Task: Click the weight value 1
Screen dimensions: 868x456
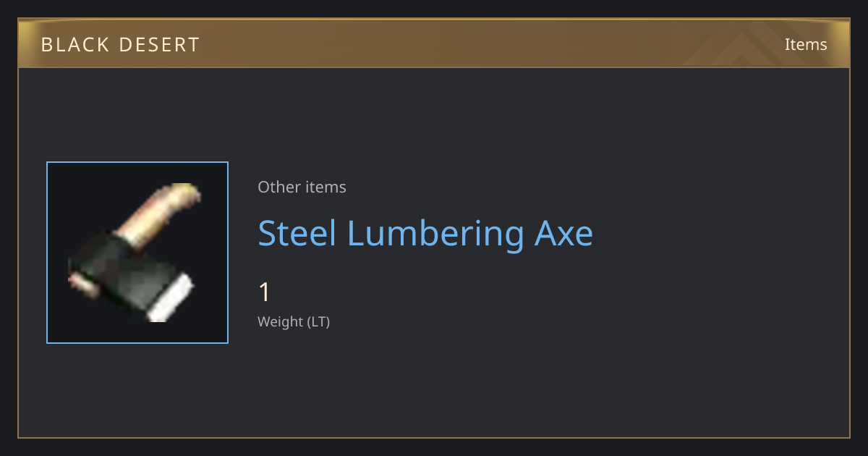Action: coord(264,292)
